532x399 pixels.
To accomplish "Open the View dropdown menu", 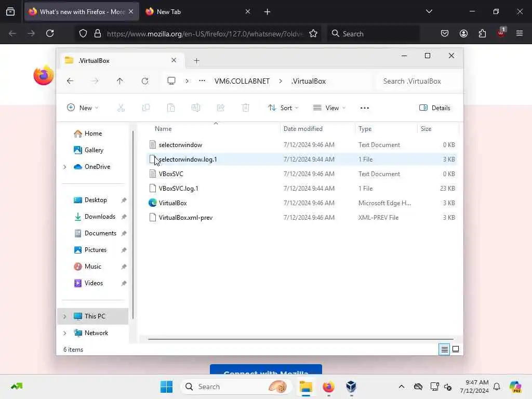I will [329, 108].
